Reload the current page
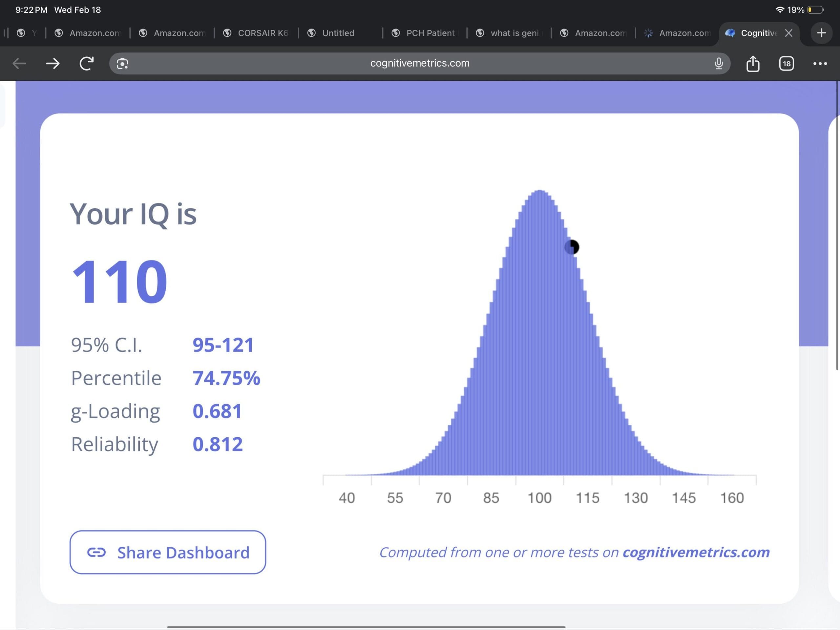The height and width of the screenshot is (630, 840). point(86,63)
